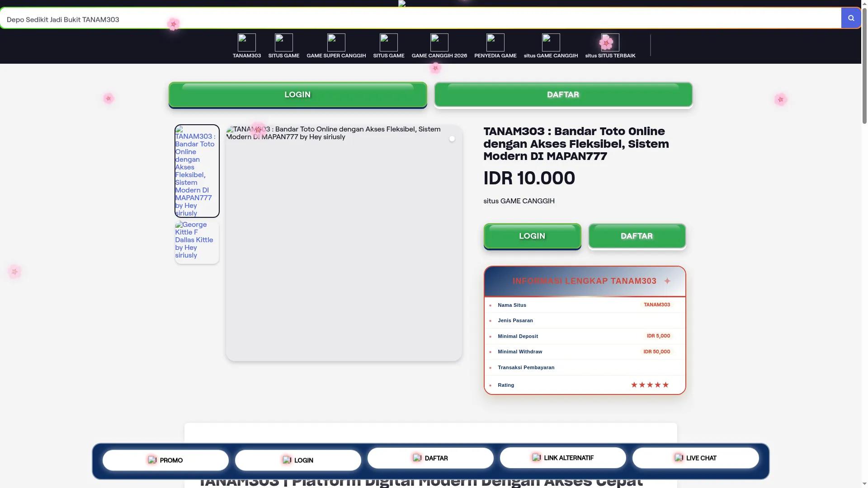Click the Jenis Pasaran row label
This screenshot has height=488, width=868.
point(515,321)
